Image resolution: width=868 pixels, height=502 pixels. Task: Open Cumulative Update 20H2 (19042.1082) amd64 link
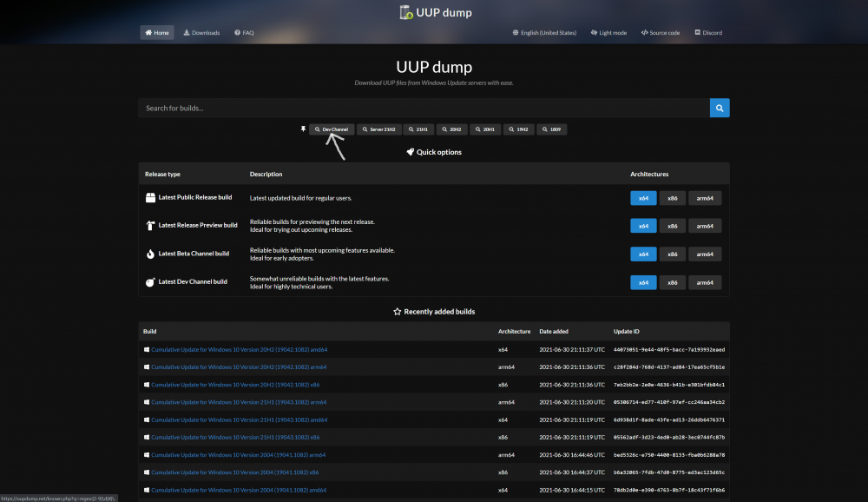tap(240, 350)
